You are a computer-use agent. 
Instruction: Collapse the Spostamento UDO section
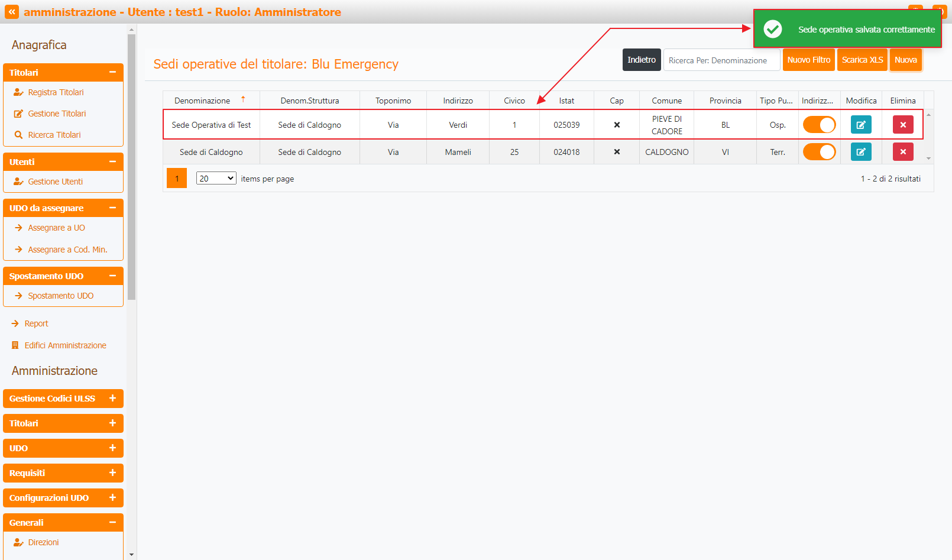[x=112, y=276]
